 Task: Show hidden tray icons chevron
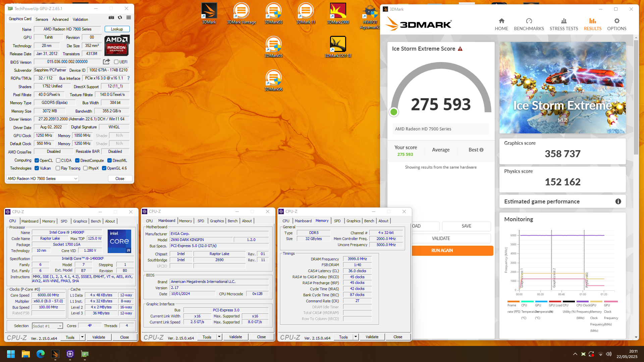(575, 354)
